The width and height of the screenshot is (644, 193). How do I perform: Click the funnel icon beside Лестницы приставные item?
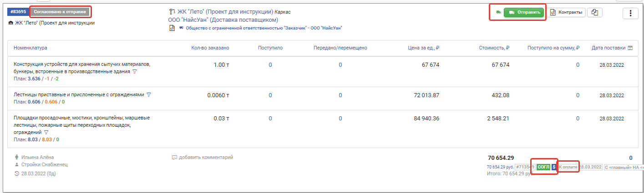click(x=148, y=95)
